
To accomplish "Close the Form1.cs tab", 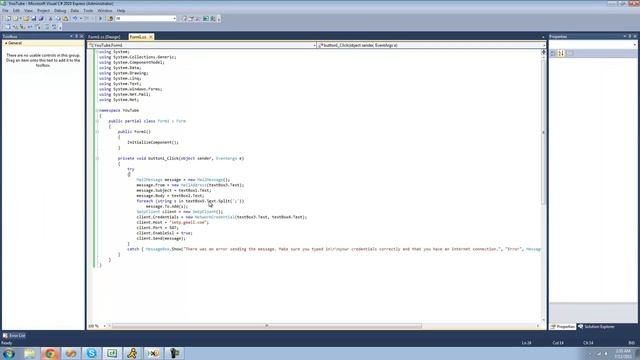I will coord(151,37).
